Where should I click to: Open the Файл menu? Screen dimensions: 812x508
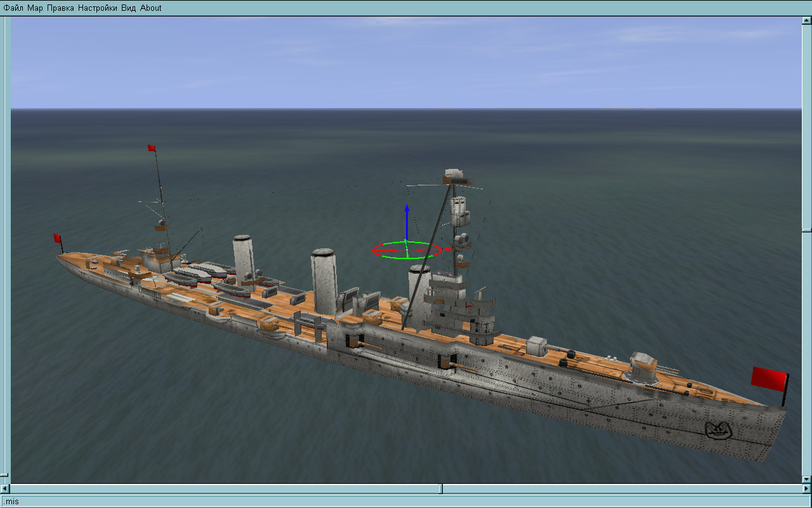click(14, 8)
